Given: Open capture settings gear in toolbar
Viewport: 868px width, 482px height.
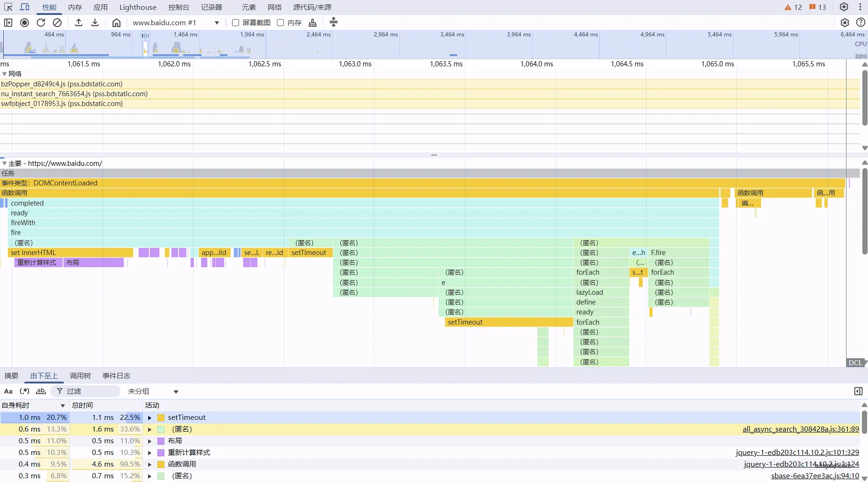Looking at the screenshot, I should (845, 22).
